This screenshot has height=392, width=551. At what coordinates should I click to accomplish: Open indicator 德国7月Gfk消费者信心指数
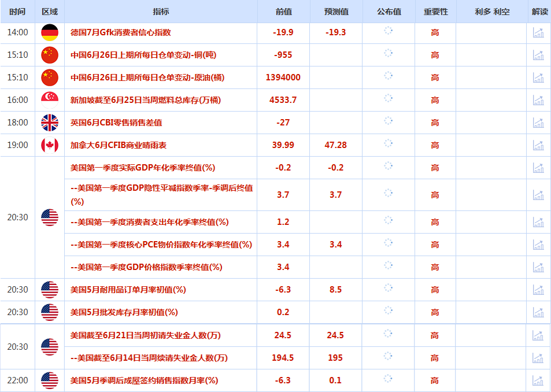click(120, 32)
